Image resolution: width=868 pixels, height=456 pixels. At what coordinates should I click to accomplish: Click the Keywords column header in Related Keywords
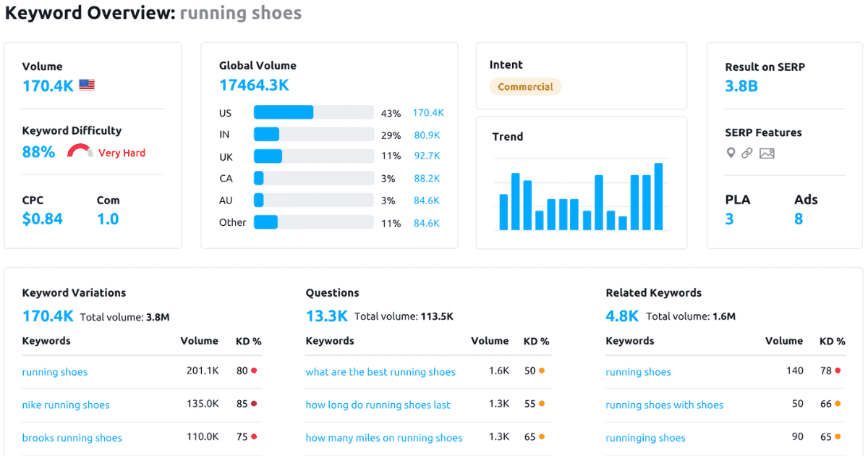click(x=630, y=341)
